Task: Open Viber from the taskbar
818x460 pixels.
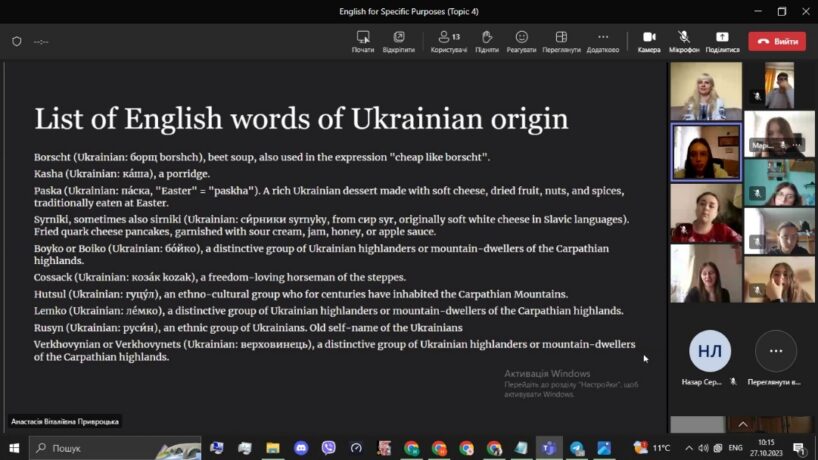Action: pyautogui.click(x=328, y=448)
